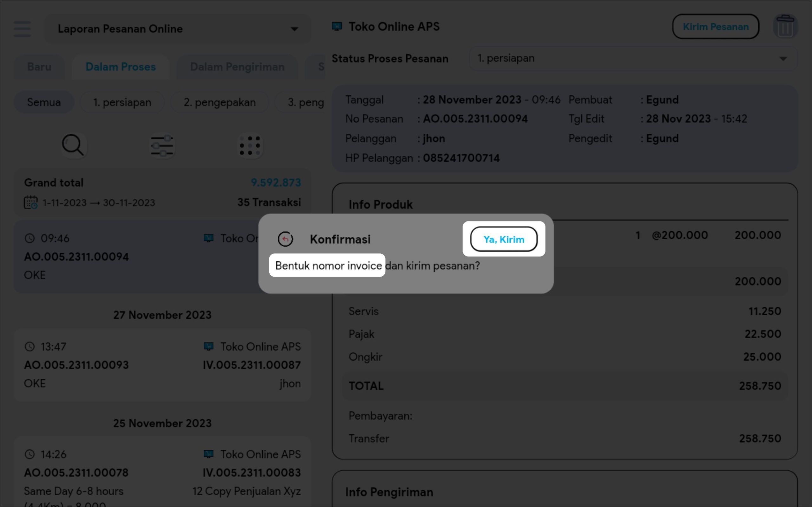Viewport: 812px width, 507px height.
Task: Select the 1. persiapan filter chip
Action: [x=122, y=102]
